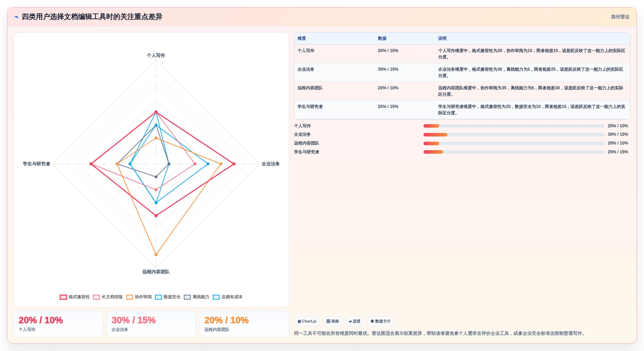Toggle the 格式兼容性 legend item
The height and width of the screenshot is (351, 644).
(75, 297)
